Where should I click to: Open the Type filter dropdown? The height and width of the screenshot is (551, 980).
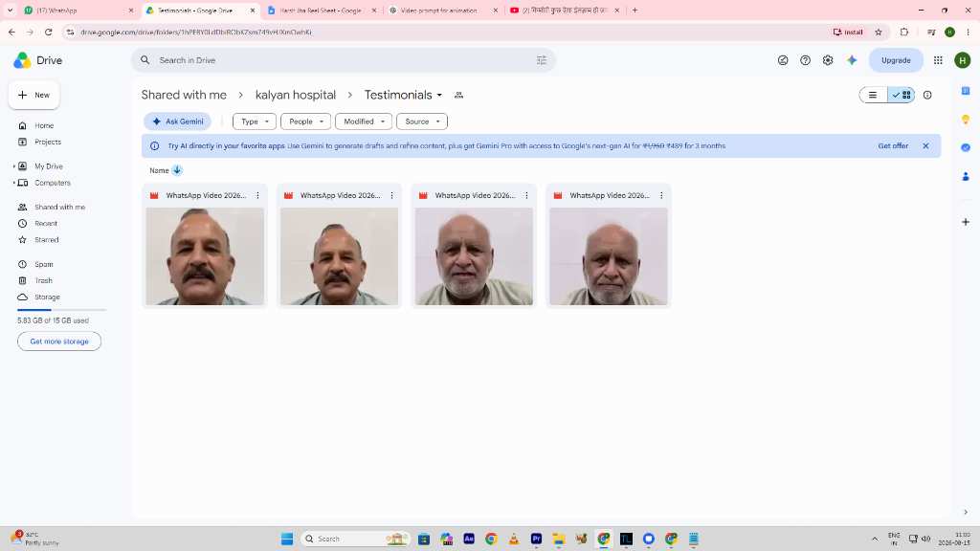click(254, 121)
